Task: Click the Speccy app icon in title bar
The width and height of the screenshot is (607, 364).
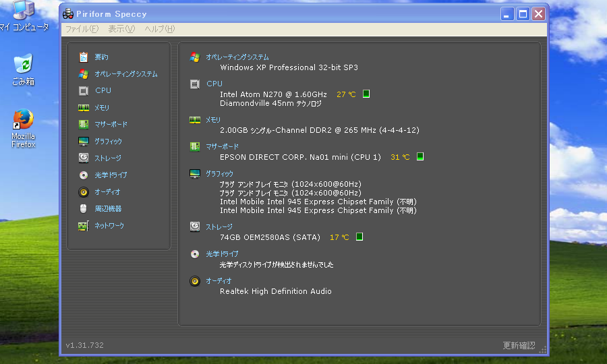Action: 68,14
